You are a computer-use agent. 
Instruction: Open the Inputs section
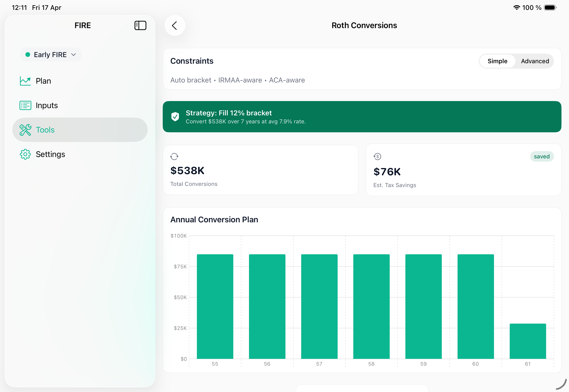(80, 105)
